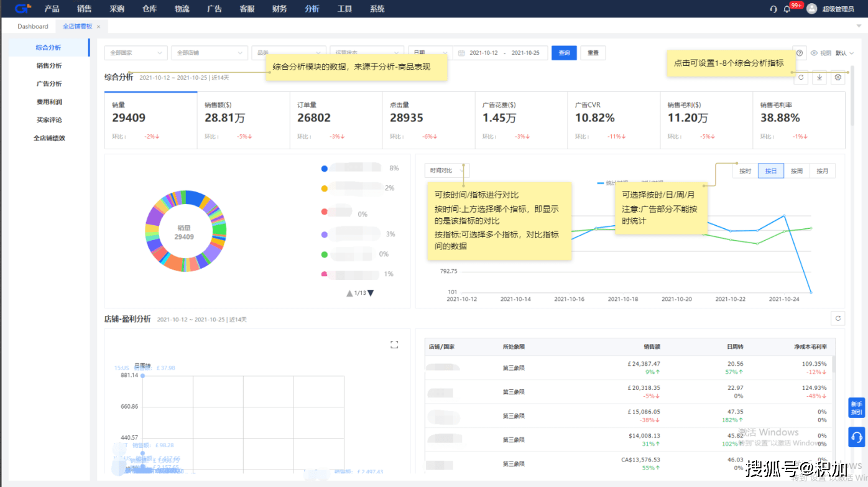868x487 pixels.
Task: Refresh the 店铺-盈利分析 section
Action: coord(838,318)
